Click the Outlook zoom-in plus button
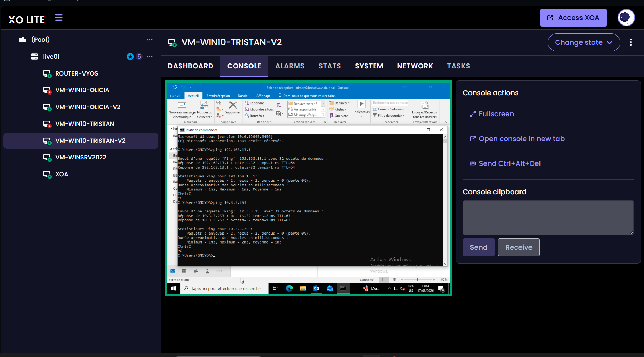 (434, 280)
